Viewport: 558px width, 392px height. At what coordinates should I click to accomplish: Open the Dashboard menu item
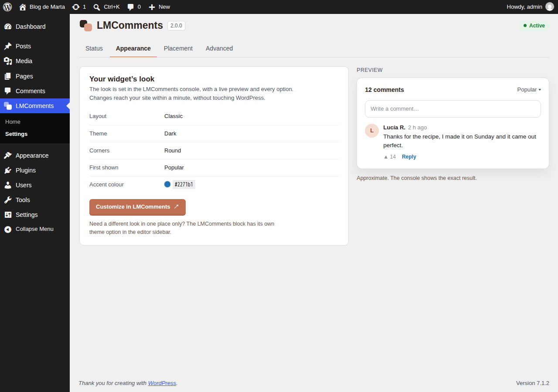tap(35, 27)
